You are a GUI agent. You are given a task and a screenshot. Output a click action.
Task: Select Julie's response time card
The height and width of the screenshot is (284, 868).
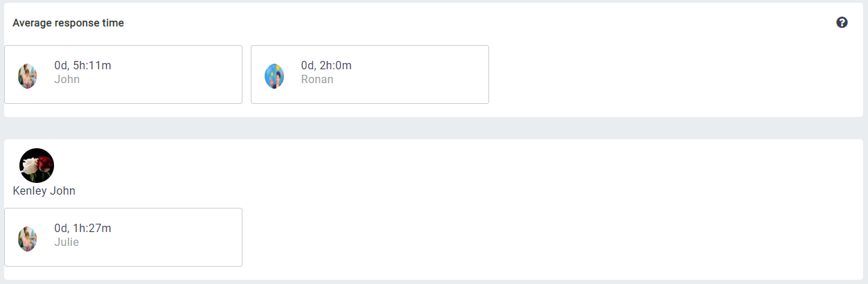(173, 238)
